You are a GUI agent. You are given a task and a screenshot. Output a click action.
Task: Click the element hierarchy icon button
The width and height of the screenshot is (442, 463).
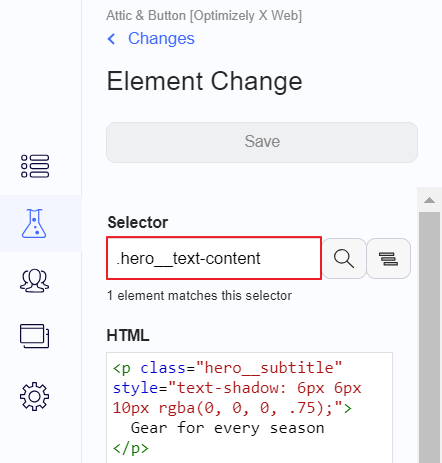pos(388,258)
